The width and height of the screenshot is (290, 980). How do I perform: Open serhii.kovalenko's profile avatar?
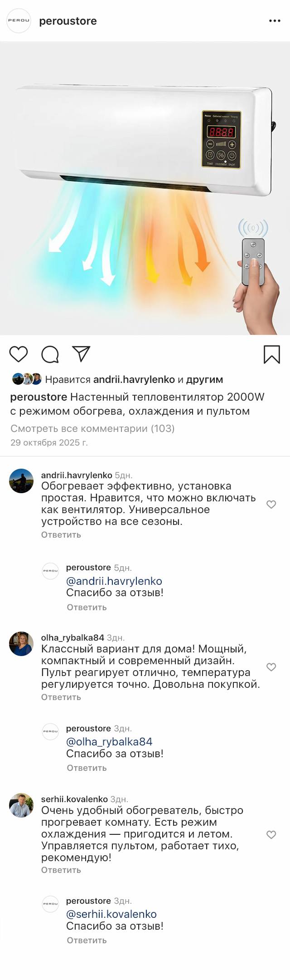(x=21, y=805)
